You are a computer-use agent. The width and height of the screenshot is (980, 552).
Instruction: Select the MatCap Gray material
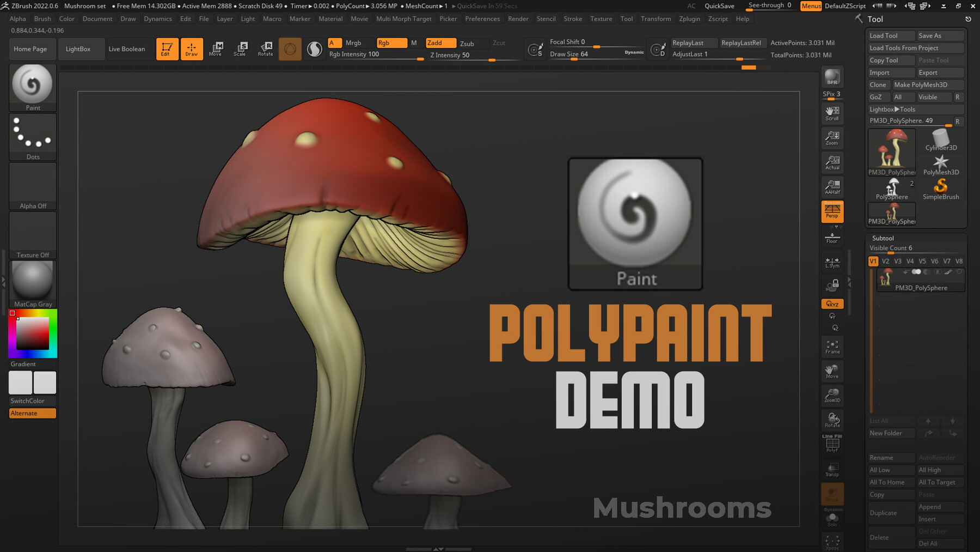coord(32,281)
